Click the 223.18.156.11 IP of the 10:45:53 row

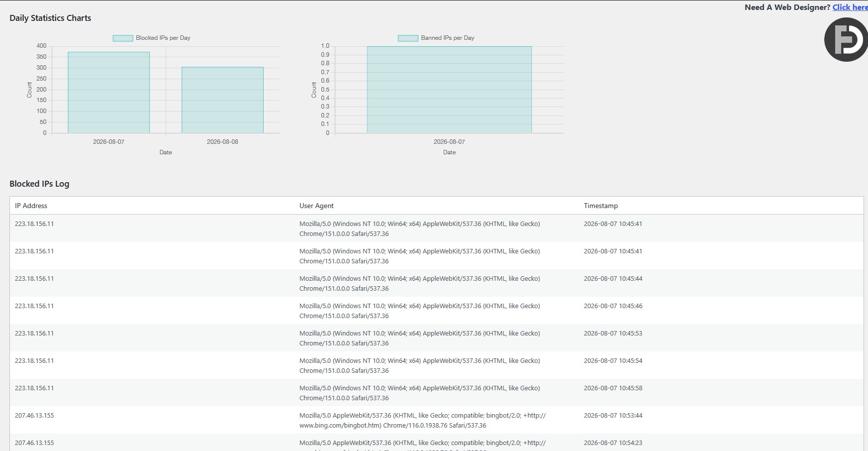34,334
